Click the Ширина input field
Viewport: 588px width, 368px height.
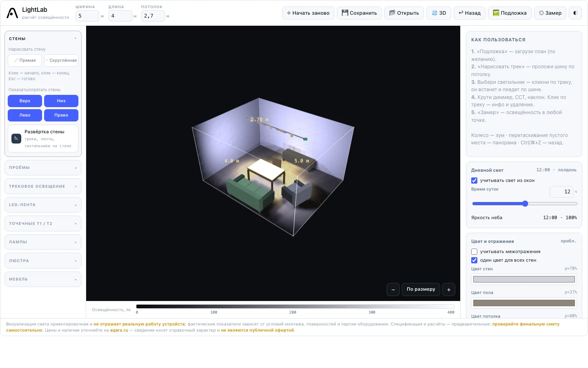pos(87,16)
